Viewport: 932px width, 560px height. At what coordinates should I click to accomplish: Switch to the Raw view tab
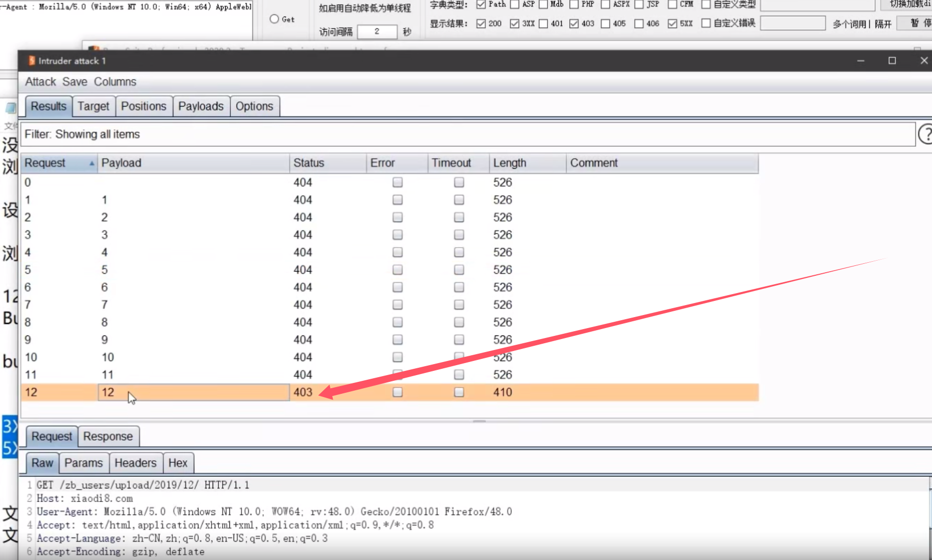click(x=42, y=463)
